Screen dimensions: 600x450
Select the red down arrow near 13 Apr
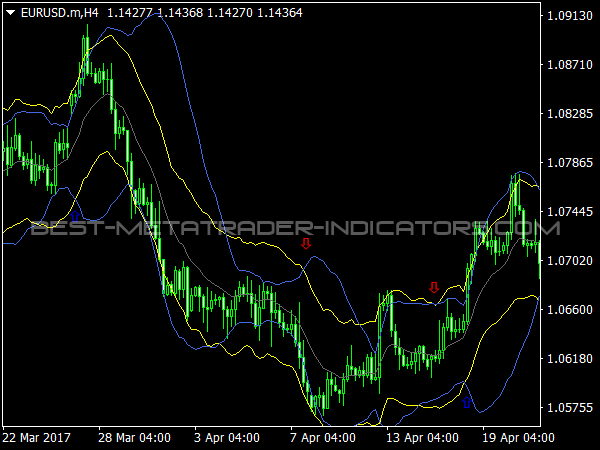click(434, 287)
